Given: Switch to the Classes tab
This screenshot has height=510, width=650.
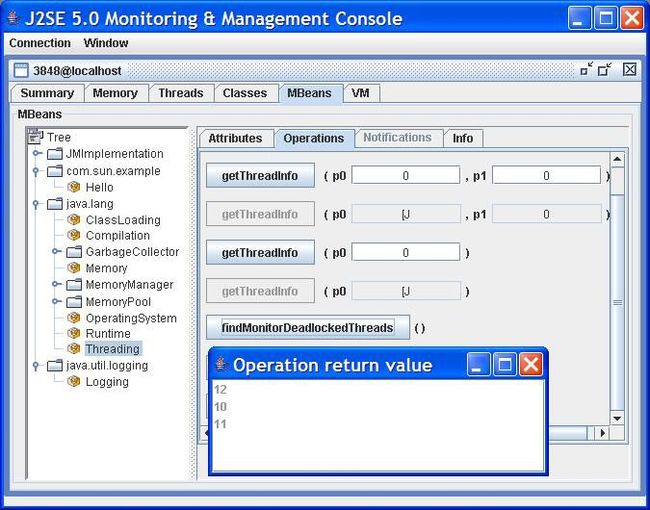Looking at the screenshot, I should click(x=245, y=93).
